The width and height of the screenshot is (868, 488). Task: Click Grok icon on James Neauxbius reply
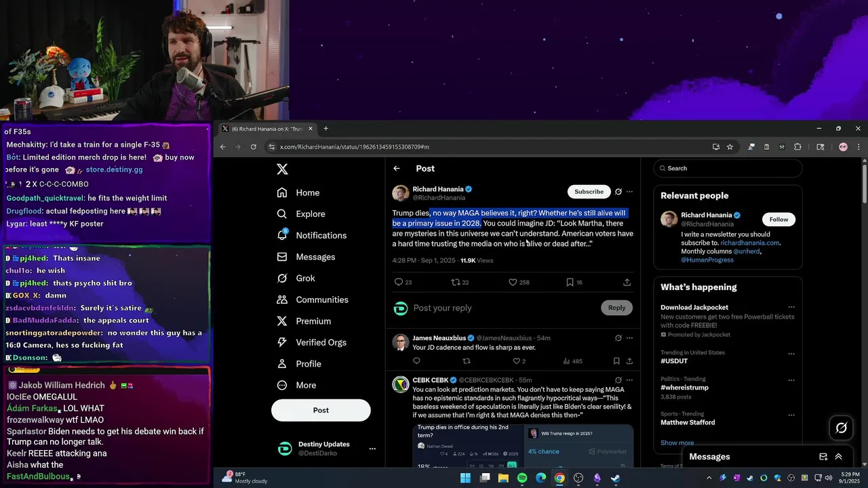[x=618, y=338]
